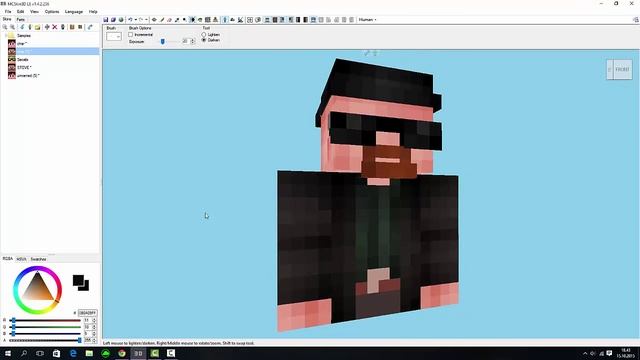Expand the Samples folder
The height and width of the screenshot is (360, 640).
[x=6, y=36]
